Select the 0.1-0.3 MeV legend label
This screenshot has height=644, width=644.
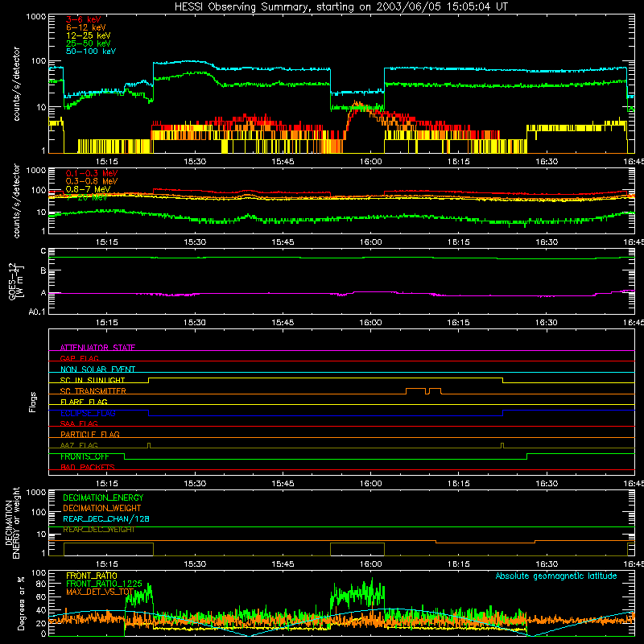point(92,173)
